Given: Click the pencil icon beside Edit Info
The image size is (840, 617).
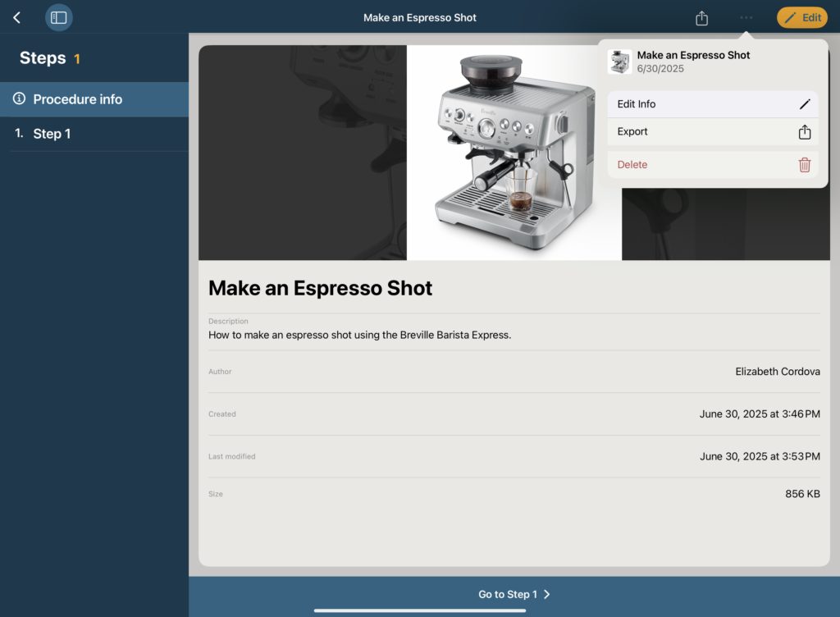Looking at the screenshot, I should pyautogui.click(x=805, y=104).
